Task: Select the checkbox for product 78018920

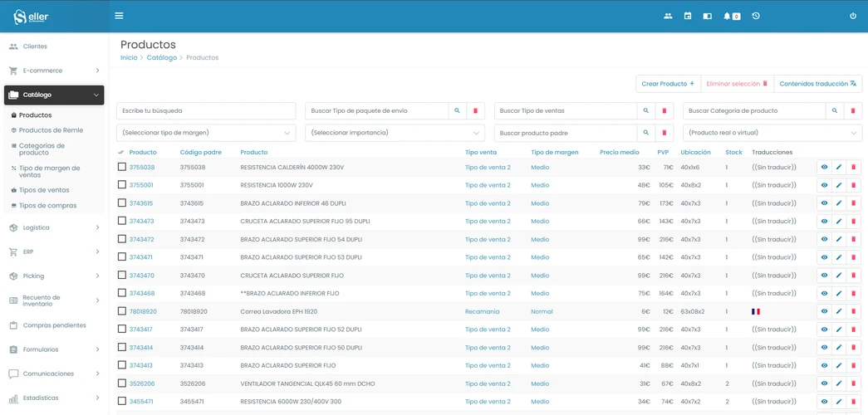Action: (122, 311)
